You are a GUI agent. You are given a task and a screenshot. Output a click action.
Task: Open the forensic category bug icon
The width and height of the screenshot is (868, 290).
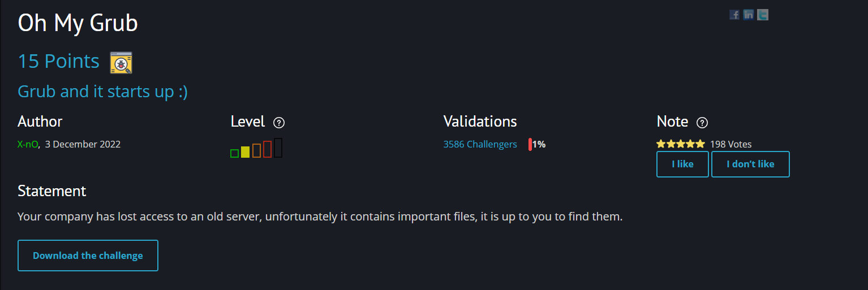[x=121, y=63]
